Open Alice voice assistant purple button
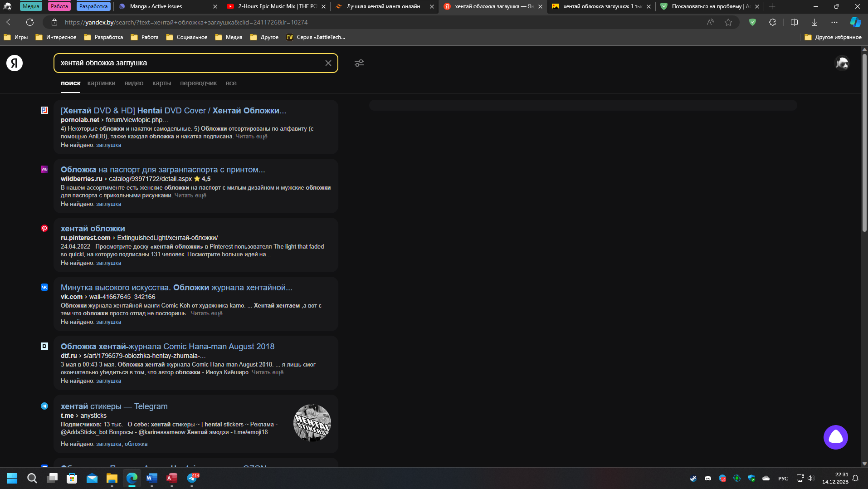The width and height of the screenshot is (868, 489). tap(835, 437)
